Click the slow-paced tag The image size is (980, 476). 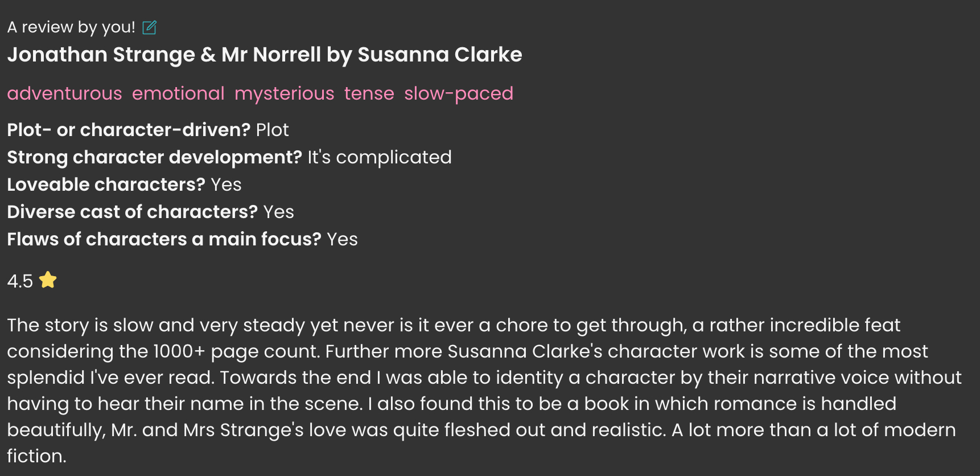(x=459, y=93)
